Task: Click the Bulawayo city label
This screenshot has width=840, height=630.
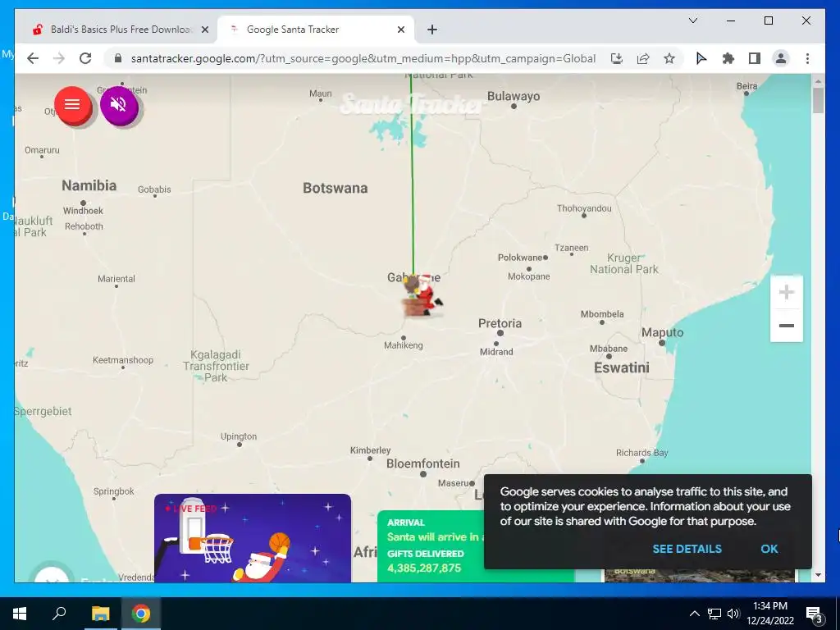Action: (x=514, y=97)
